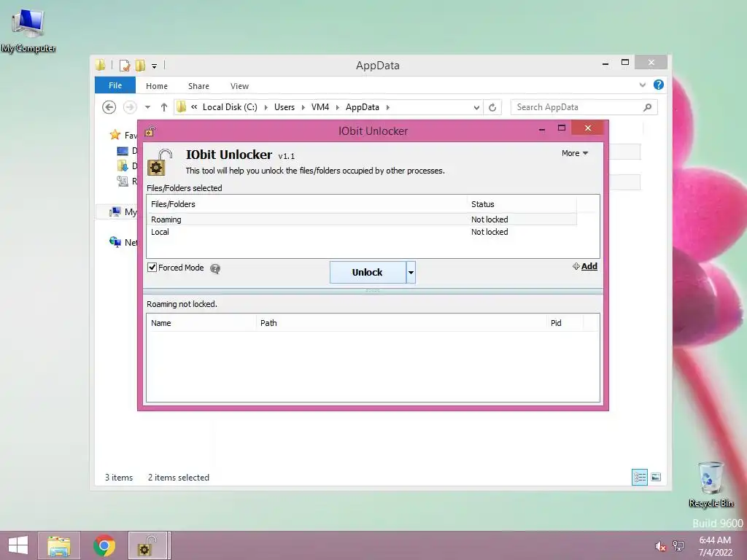747x560 pixels.
Task: Expand the arrow after Users breadcrumb
Action: (x=303, y=108)
